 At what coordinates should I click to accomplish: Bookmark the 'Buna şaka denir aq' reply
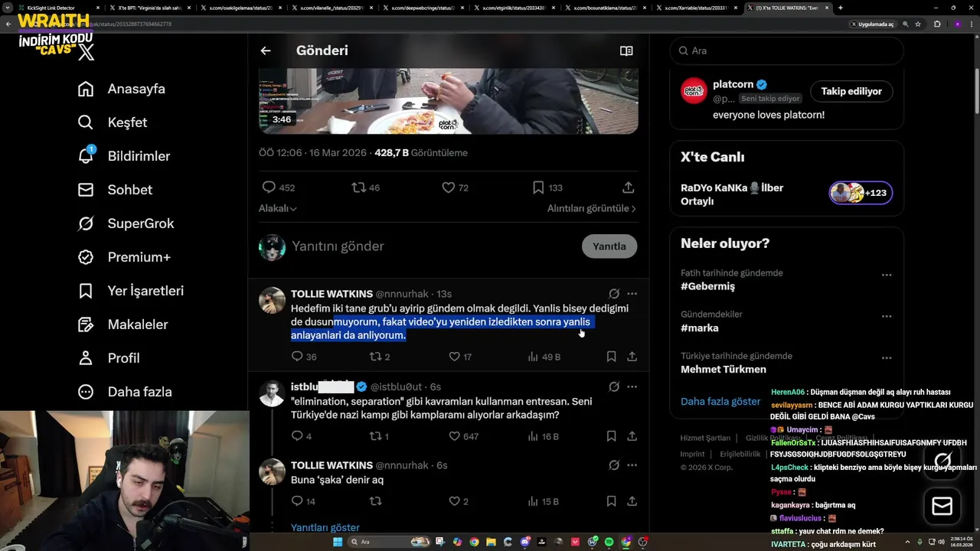tap(611, 501)
